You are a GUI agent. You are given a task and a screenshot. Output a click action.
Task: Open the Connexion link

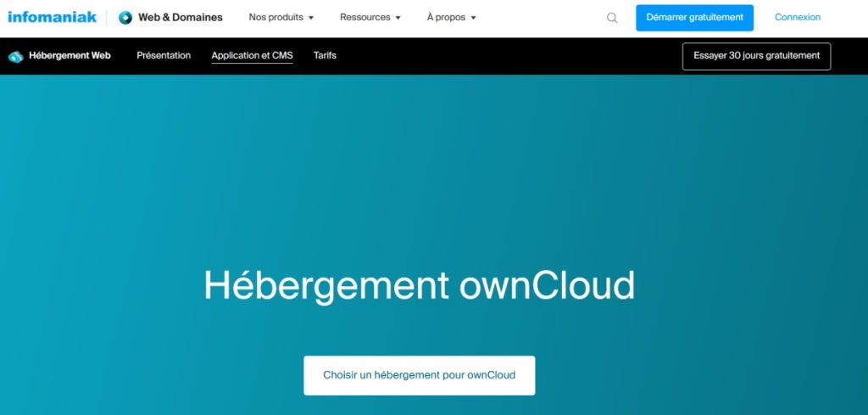click(x=798, y=17)
